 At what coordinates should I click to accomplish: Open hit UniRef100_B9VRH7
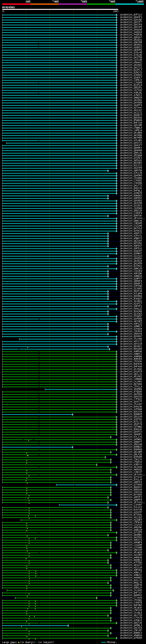pos(131,336)
